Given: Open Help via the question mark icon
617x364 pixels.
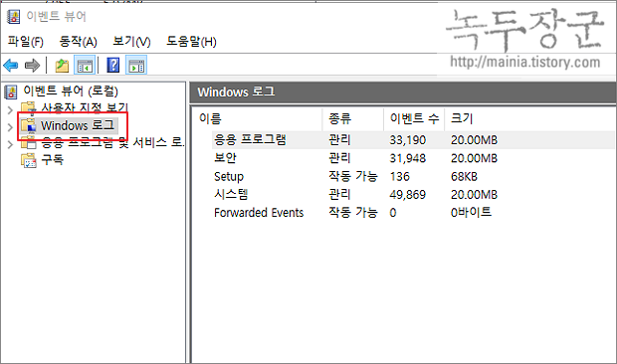Looking at the screenshot, I should [x=112, y=66].
